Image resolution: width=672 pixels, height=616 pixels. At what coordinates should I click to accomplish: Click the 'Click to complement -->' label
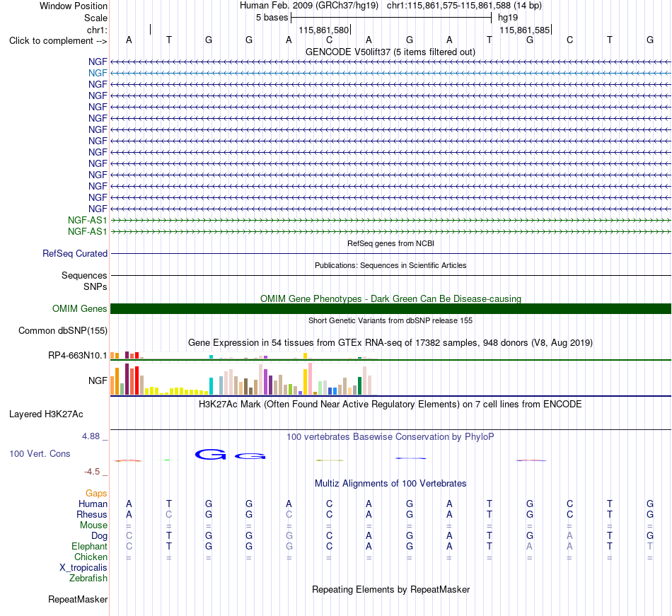pos(58,41)
